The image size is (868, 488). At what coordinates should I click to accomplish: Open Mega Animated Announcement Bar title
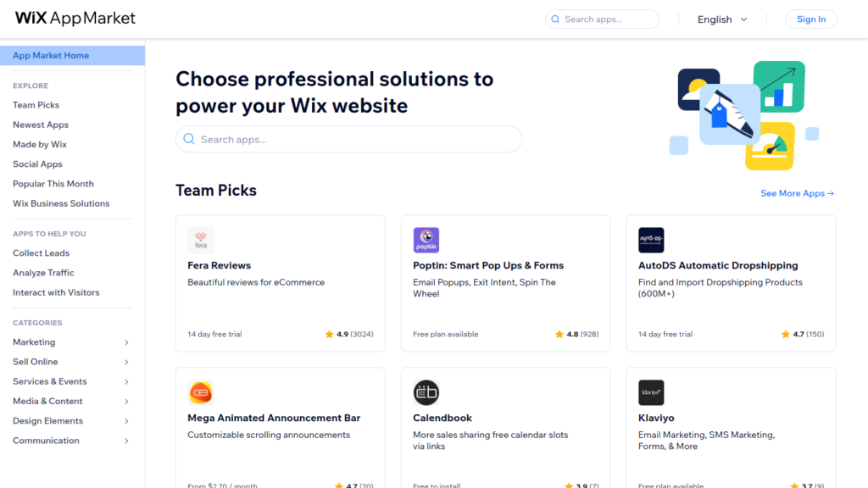[274, 419]
